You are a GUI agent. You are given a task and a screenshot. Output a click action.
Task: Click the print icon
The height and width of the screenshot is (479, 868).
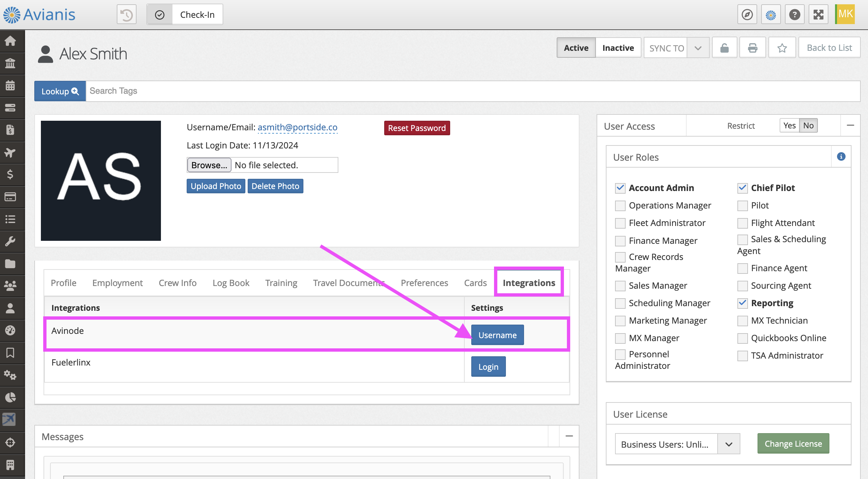coord(753,48)
